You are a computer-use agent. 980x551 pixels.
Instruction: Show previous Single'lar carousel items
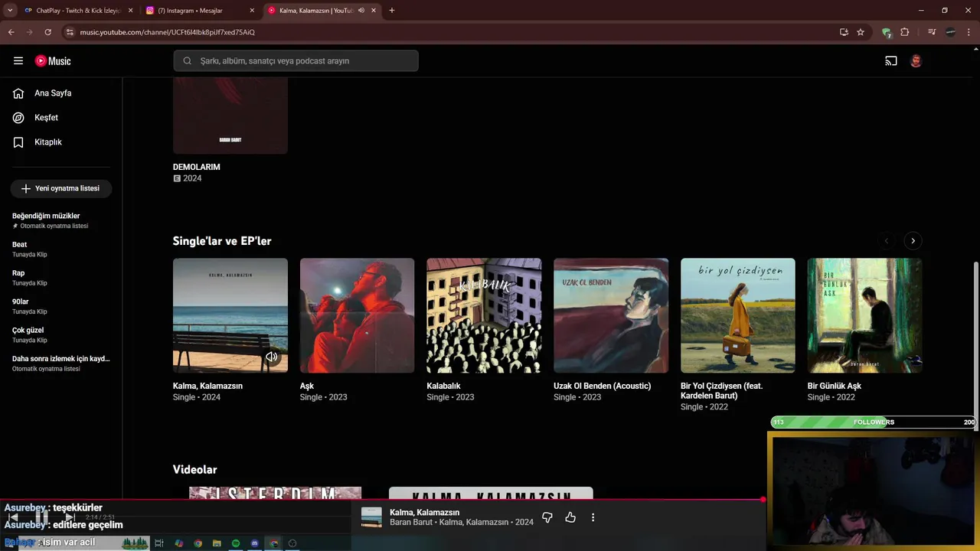pos(887,241)
